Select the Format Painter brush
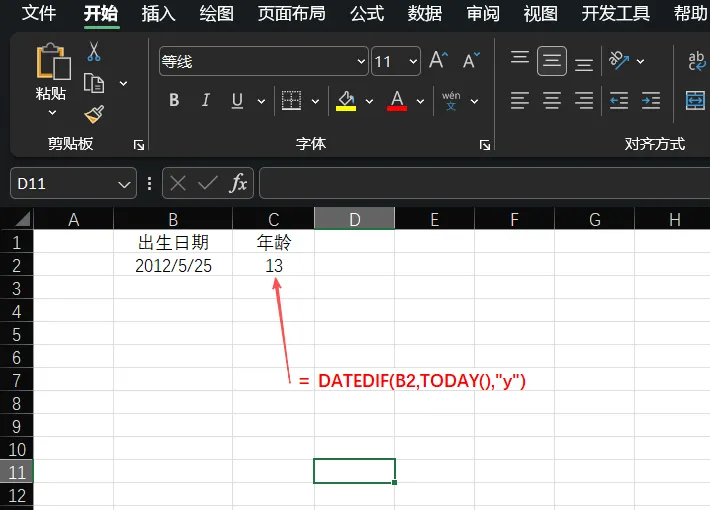This screenshot has height=510, width=710. [x=94, y=115]
